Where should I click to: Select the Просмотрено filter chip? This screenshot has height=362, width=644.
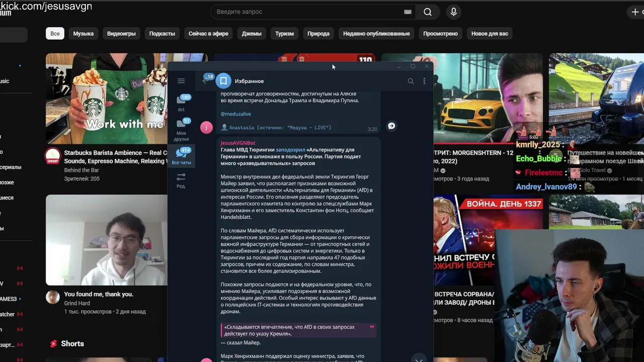(x=440, y=34)
